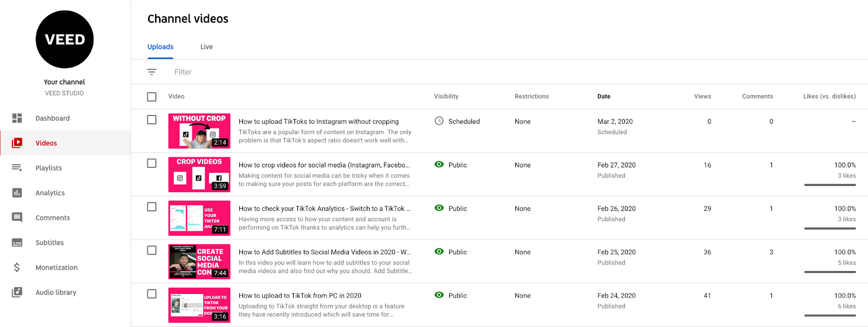Click the Comments column header
Viewport: 868px width, 327px height.
pyautogui.click(x=757, y=96)
